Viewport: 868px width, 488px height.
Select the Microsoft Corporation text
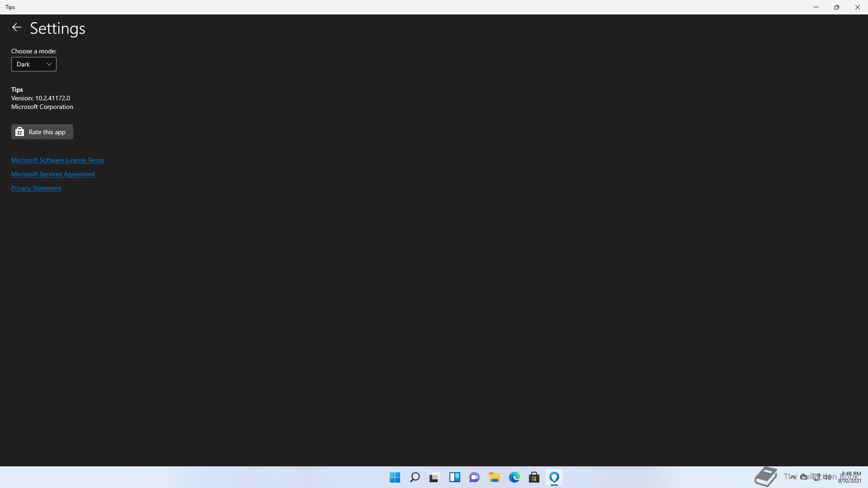(x=42, y=107)
